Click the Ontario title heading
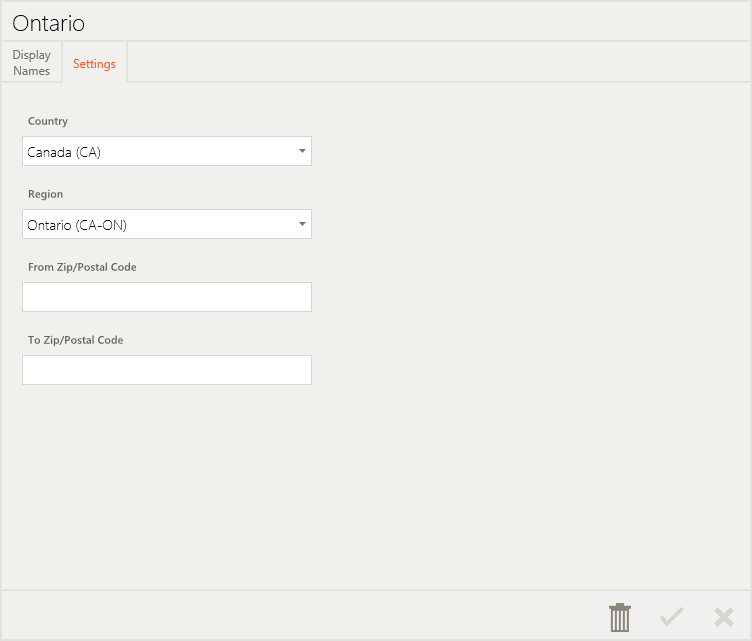Image resolution: width=752 pixels, height=641 pixels. (x=49, y=23)
